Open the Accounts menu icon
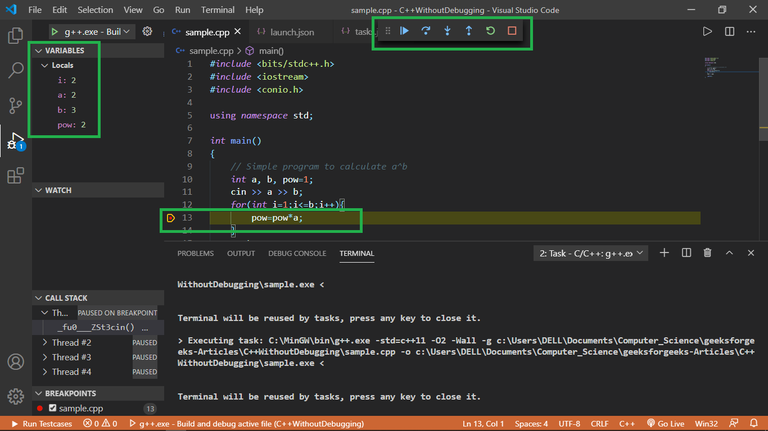768x431 pixels. click(16, 362)
